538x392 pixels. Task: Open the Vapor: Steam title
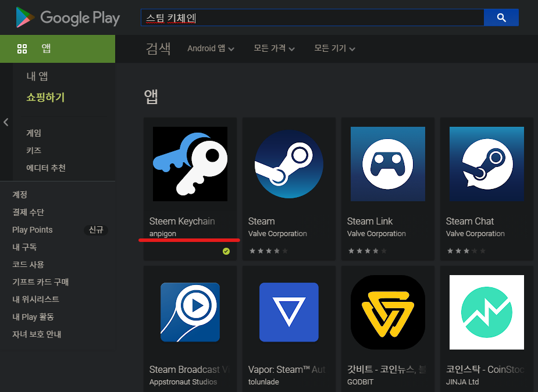coord(287,370)
